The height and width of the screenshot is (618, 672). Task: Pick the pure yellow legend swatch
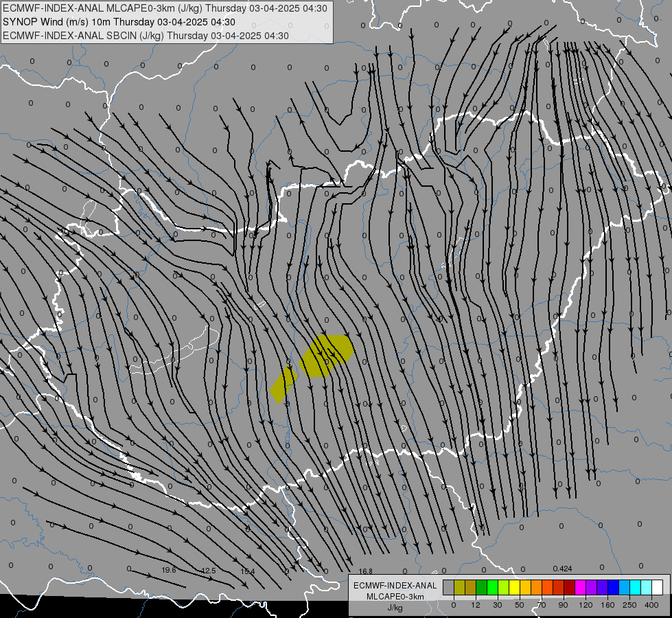(x=514, y=587)
